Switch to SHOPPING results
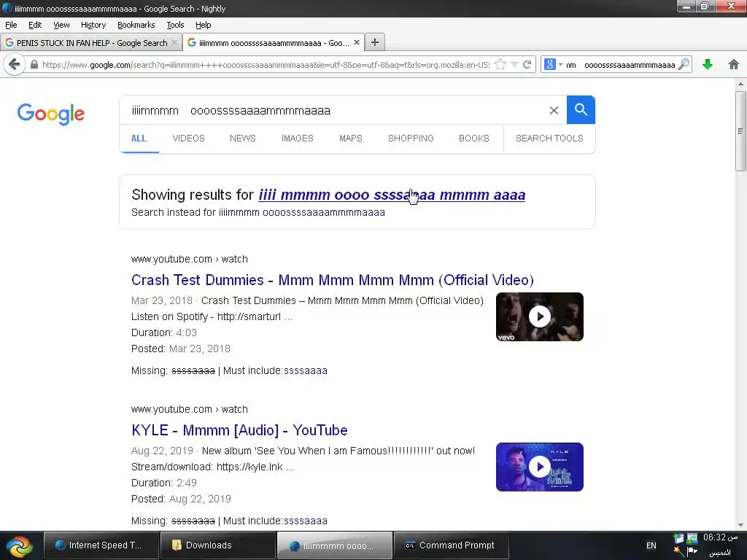747x560 pixels. (x=411, y=138)
